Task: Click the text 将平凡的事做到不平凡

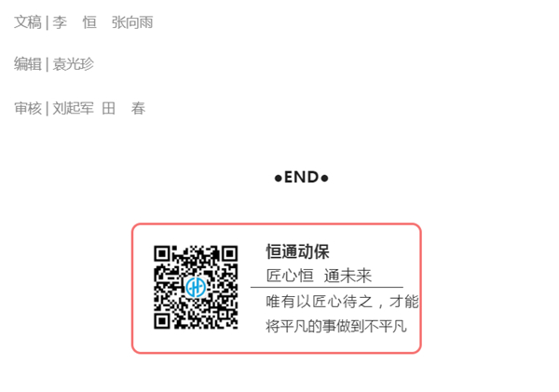Action: click(x=336, y=326)
